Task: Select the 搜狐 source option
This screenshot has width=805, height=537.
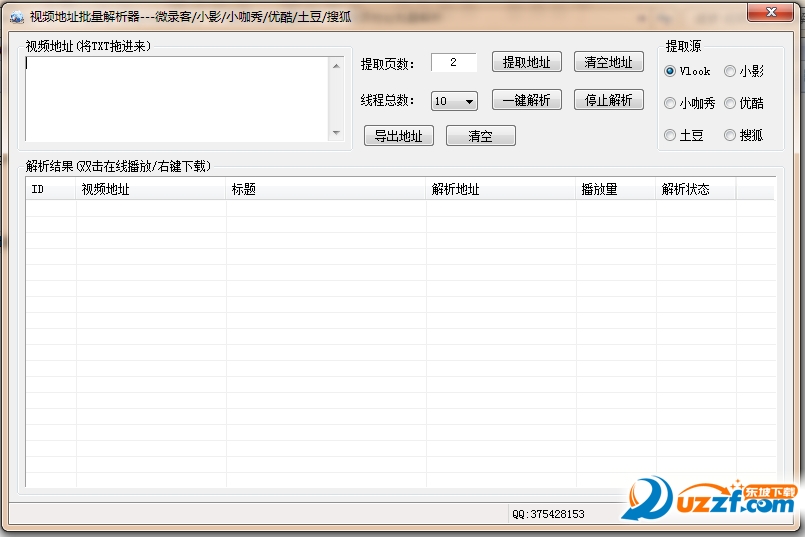Action: pos(730,135)
